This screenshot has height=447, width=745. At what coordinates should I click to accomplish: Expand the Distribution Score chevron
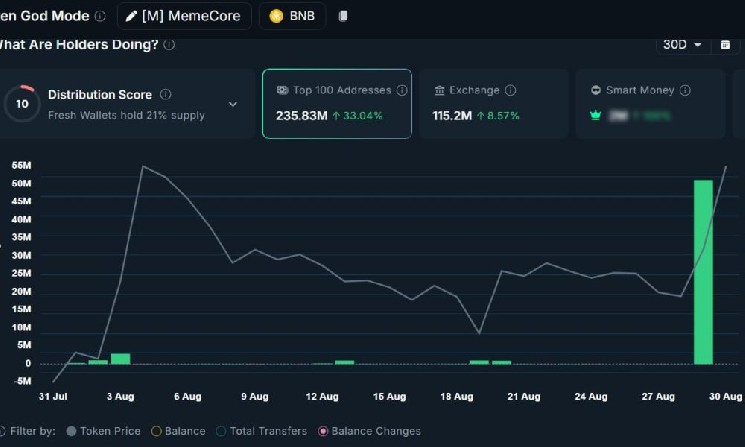(233, 104)
